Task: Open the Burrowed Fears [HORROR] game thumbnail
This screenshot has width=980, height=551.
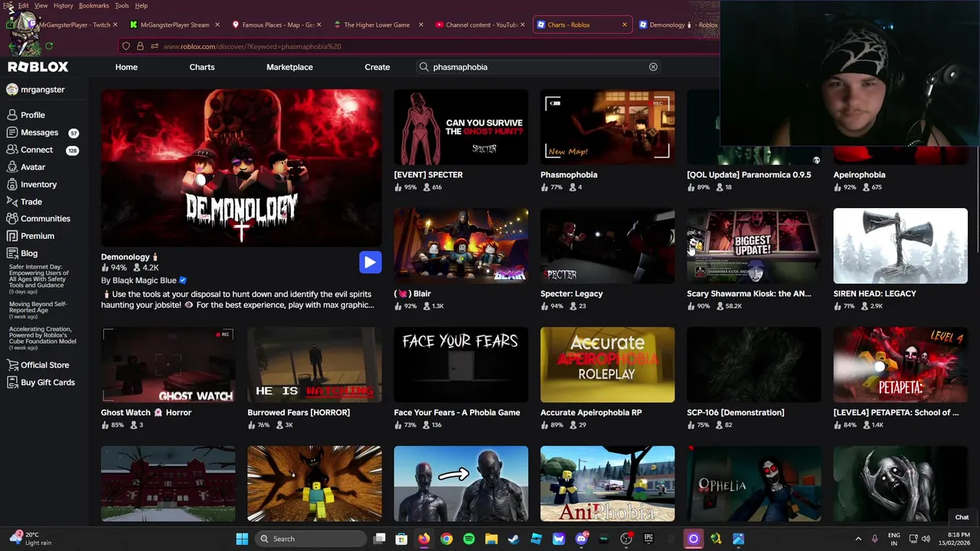Action: tap(315, 364)
